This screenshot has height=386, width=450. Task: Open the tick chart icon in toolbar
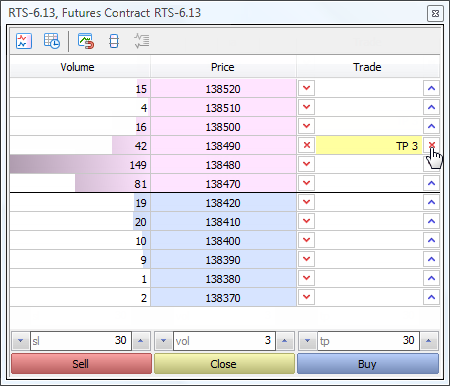pyautogui.click(x=24, y=41)
